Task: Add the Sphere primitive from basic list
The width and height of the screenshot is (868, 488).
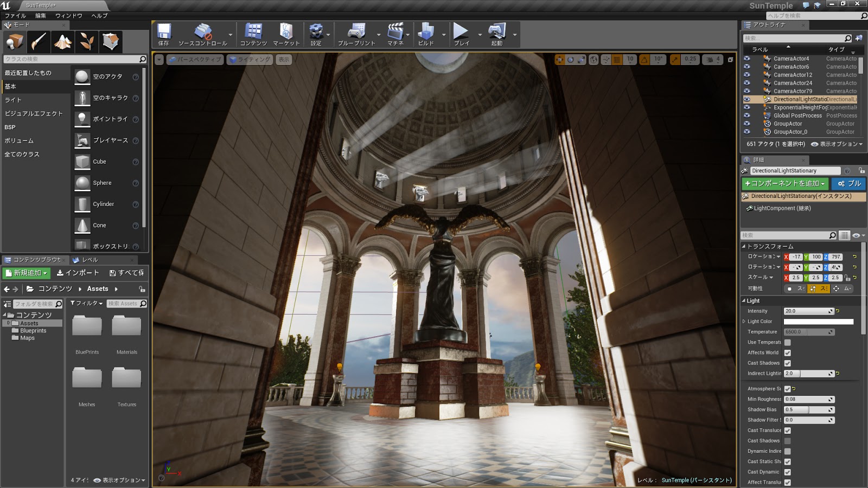Action: tap(107, 183)
